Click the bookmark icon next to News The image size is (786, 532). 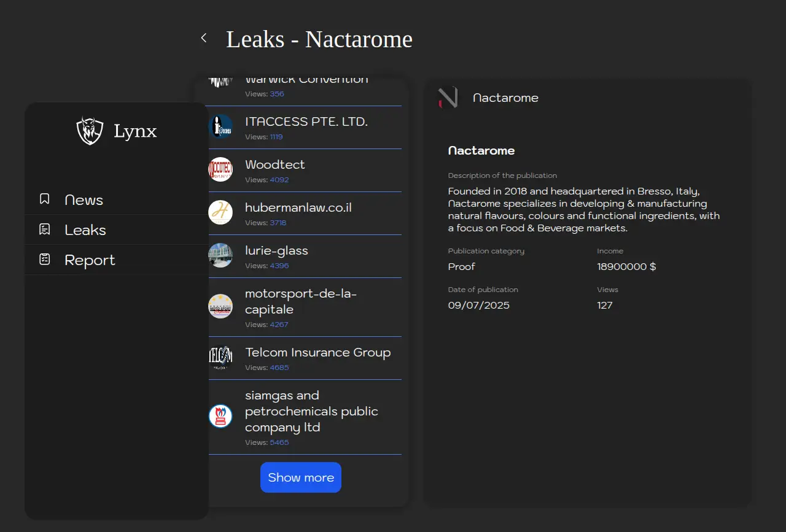(44, 199)
